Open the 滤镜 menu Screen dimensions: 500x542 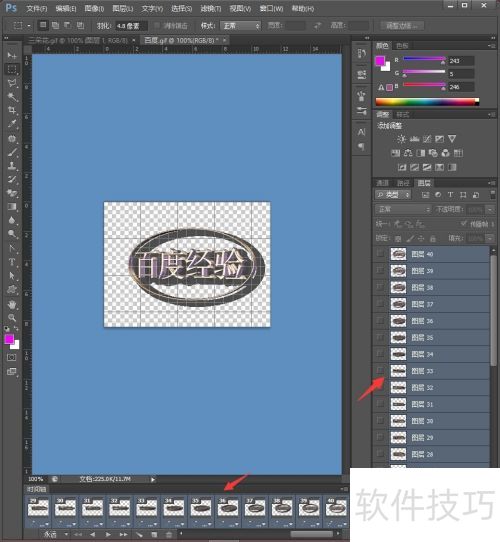click(x=211, y=8)
